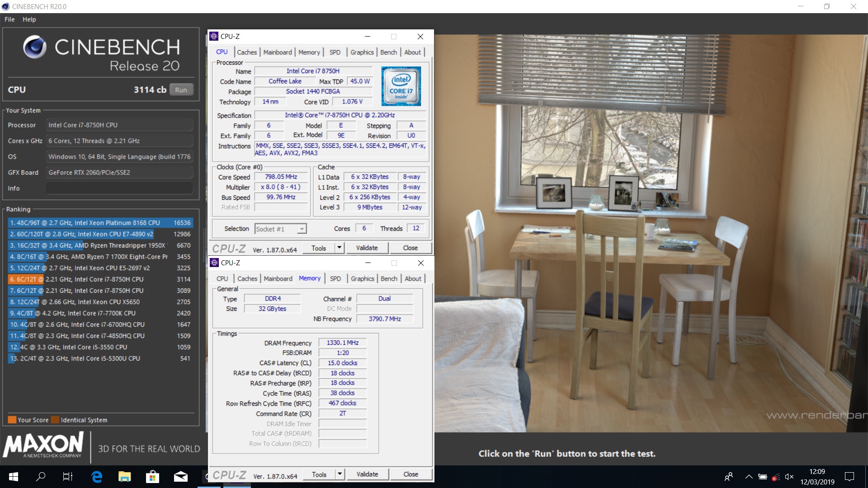Switch to Mainboard tab in upper CPU-Z window
This screenshot has width=868, height=488.
278,52
